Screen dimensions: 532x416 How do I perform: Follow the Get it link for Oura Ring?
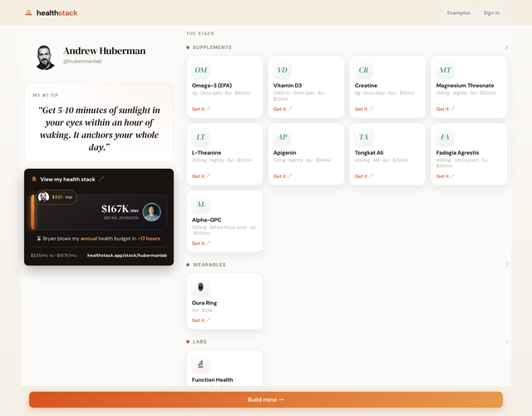coord(201,320)
